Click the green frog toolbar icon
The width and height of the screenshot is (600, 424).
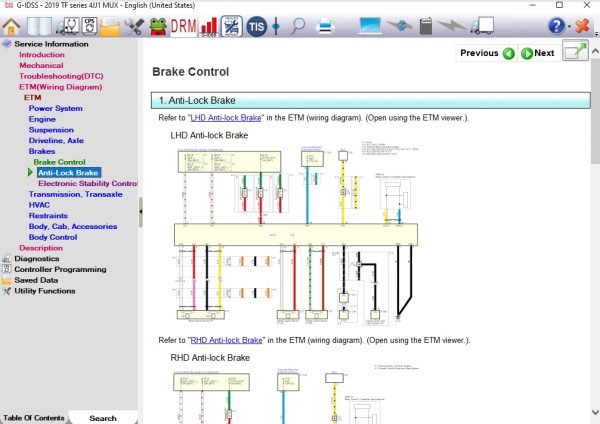pos(158,26)
